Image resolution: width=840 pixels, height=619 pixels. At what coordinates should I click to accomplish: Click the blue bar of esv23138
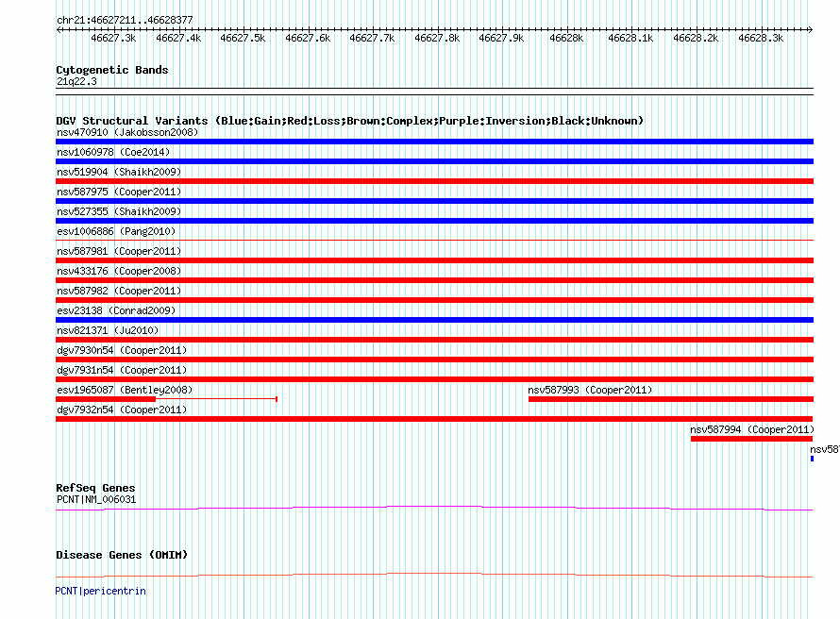[x=434, y=320]
